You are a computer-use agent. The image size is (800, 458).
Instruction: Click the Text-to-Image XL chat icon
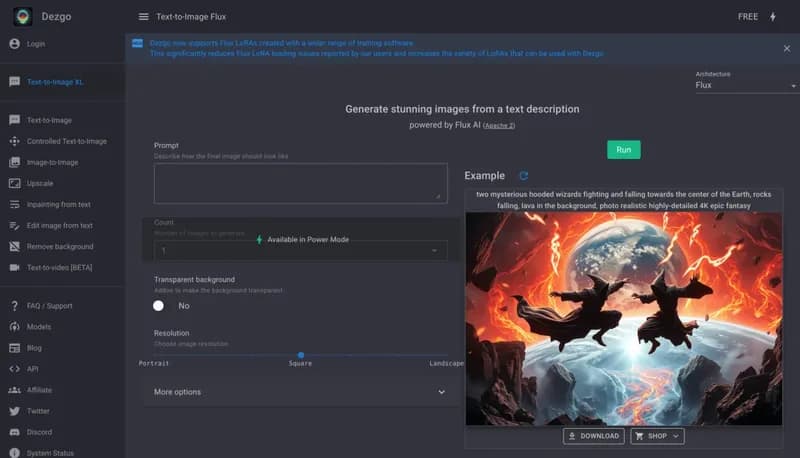[x=14, y=82]
